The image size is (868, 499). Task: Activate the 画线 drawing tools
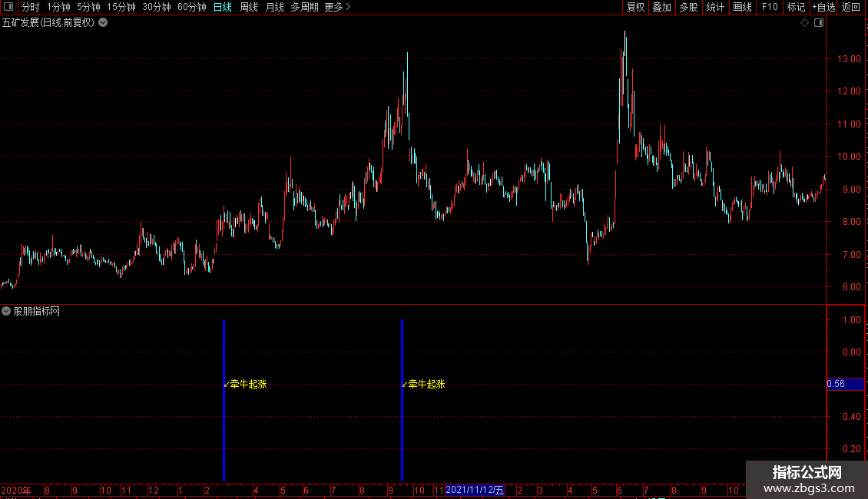[x=742, y=7]
